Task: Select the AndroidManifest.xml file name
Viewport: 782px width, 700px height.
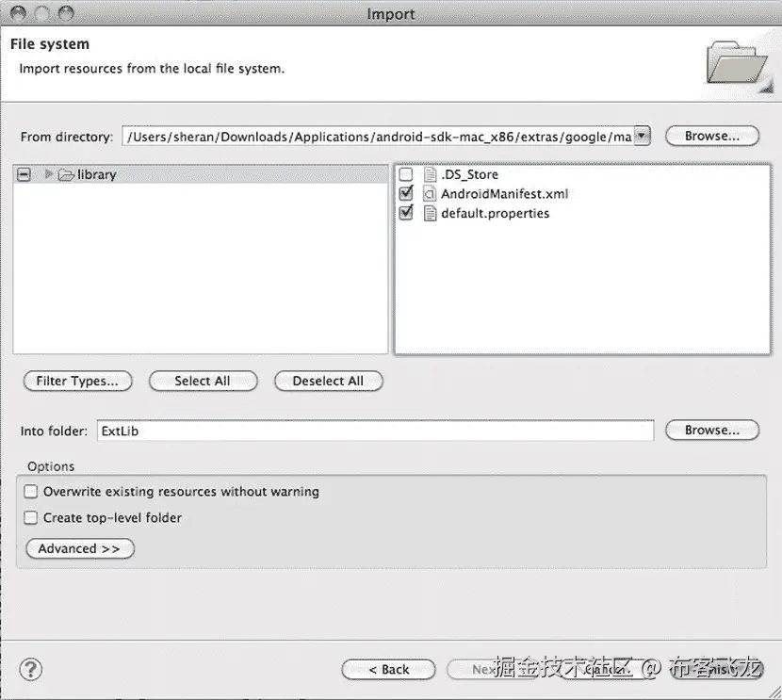Action: click(504, 194)
